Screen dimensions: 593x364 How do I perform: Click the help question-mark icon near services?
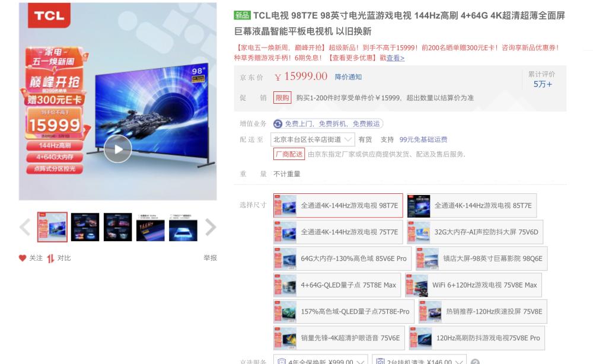(475, 362)
